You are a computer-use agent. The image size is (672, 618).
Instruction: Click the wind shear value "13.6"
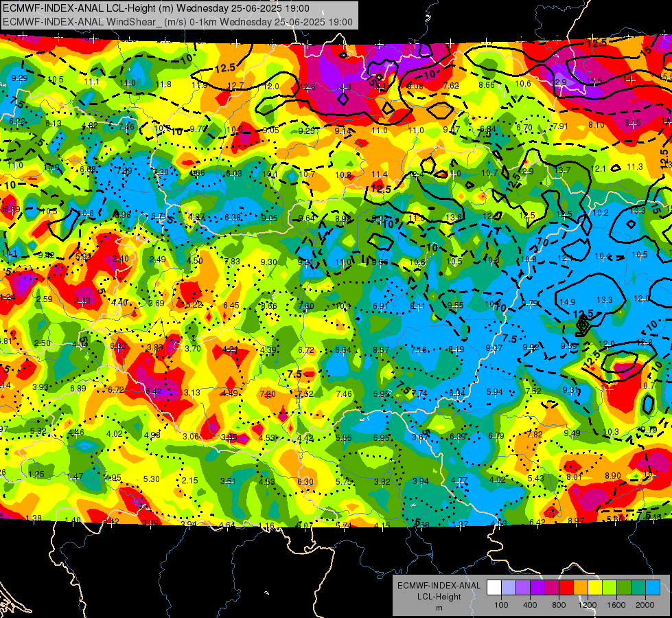(454, 218)
